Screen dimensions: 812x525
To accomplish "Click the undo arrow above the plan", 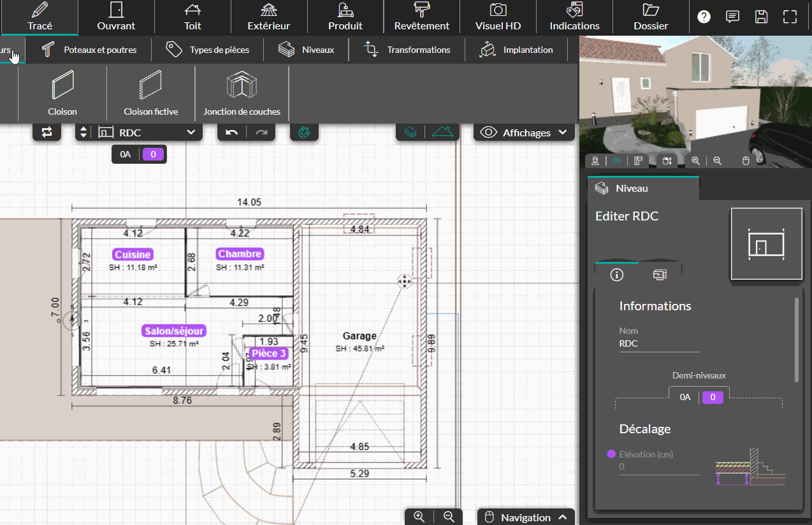I will [x=232, y=133].
